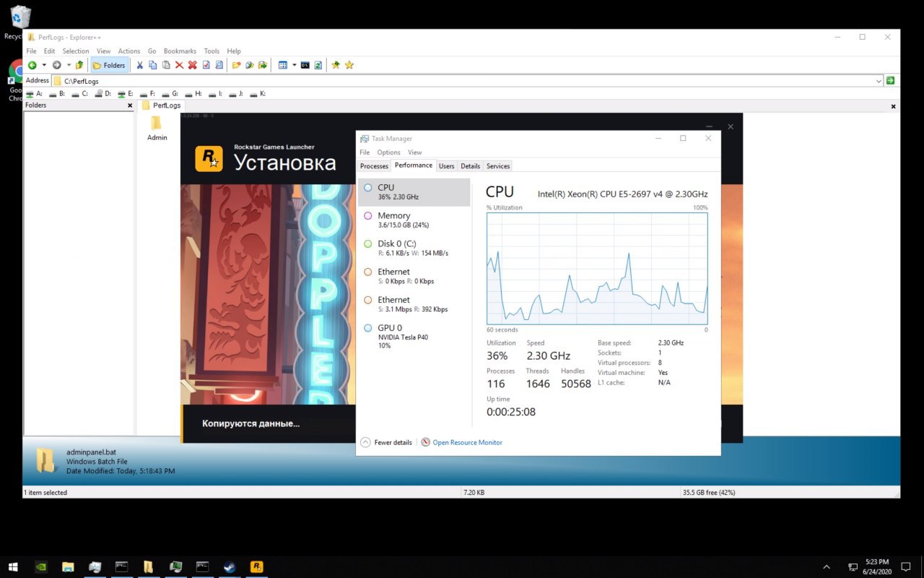Switch to the Services tab
Screen dimensions: 924x578
click(498, 166)
